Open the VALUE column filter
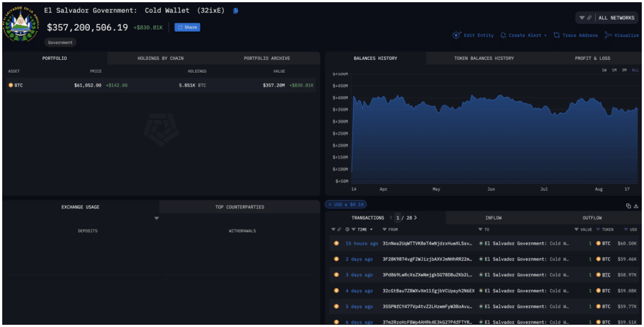Viewport: 644px width, 327px height. pos(576,229)
